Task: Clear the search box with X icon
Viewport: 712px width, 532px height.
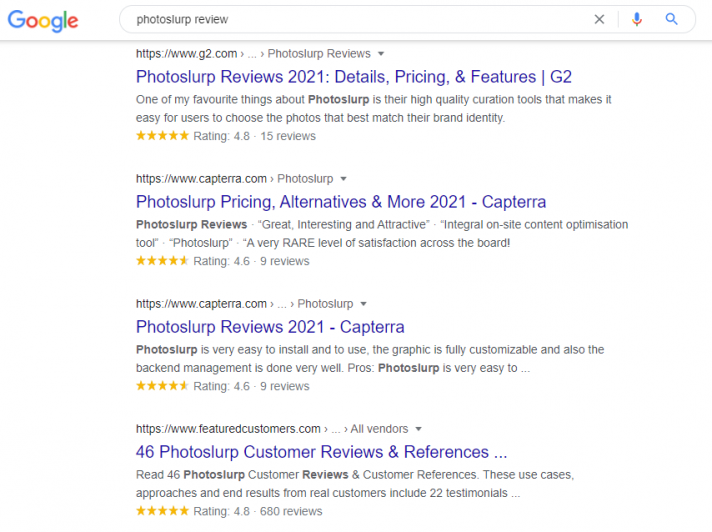Action: (x=599, y=19)
